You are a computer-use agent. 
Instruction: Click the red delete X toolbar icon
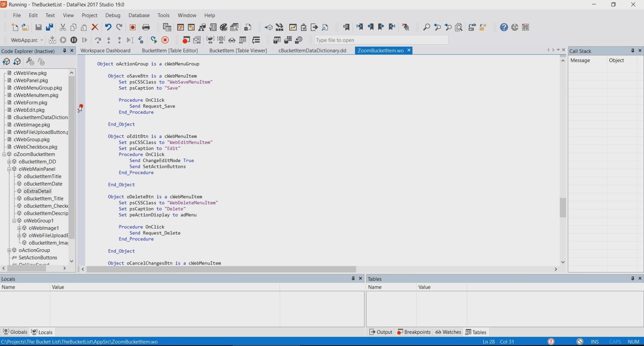point(95,27)
